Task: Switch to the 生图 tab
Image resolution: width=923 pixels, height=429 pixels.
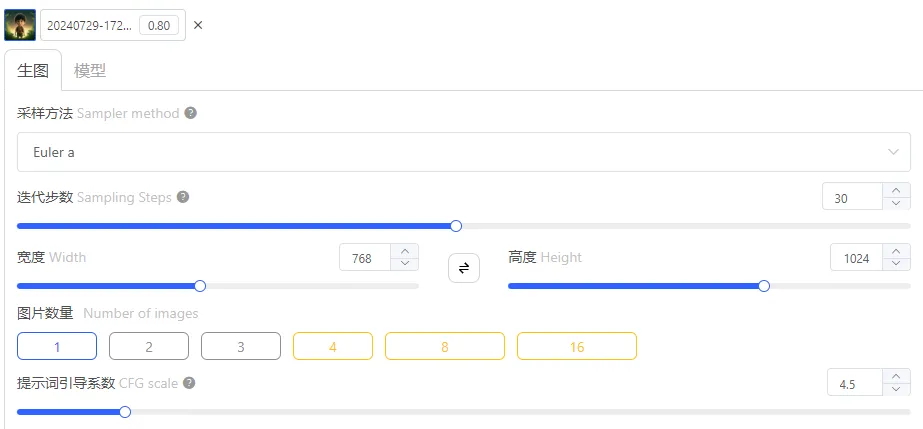Action: (33, 70)
